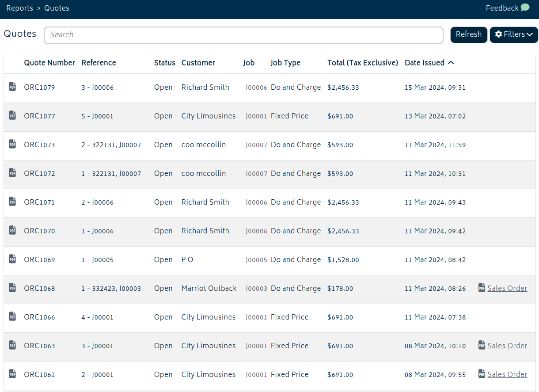Image resolution: width=539 pixels, height=392 pixels.
Task: Open PDF icon for quote ORC1071
Action: [x=12, y=202]
